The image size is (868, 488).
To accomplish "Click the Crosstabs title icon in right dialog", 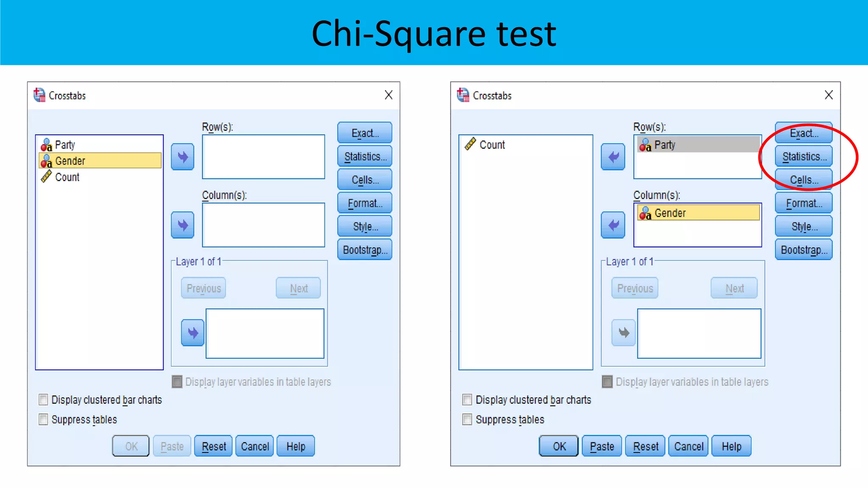I will click(x=463, y=95).
